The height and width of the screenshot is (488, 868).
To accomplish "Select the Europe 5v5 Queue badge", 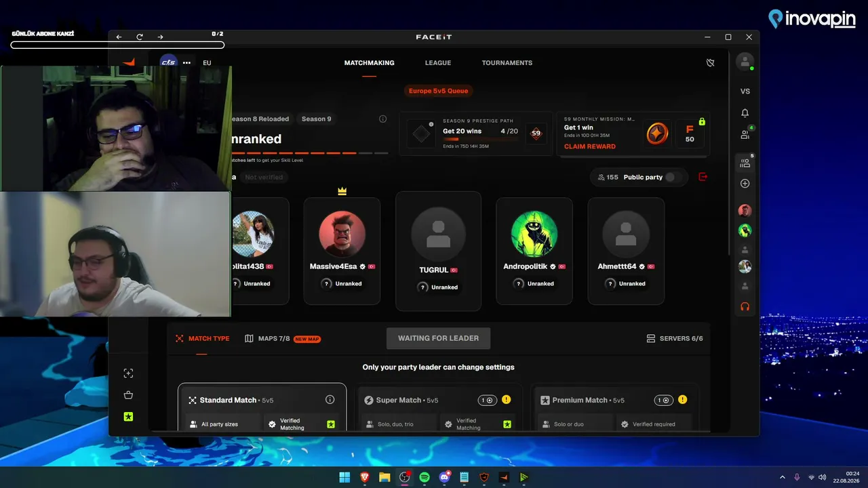I will pyautogui.click(x=438, y=91).
